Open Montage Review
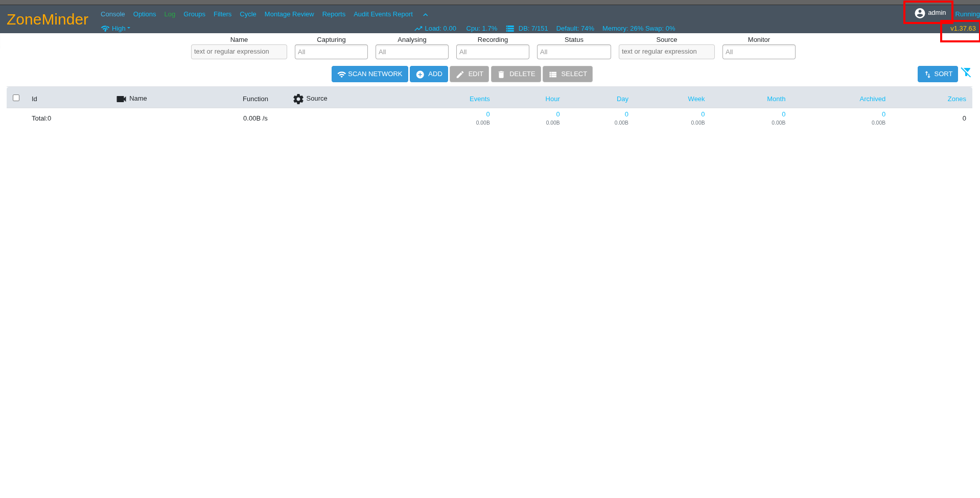 tap(289, 14)
